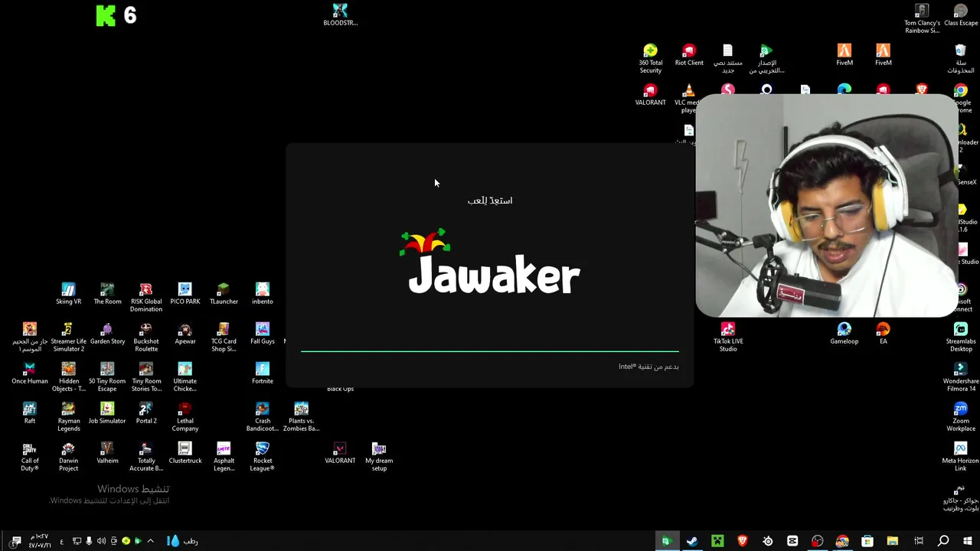Open the Windows Start button
The width and height of the screenshot is (980, 551).
(x=968, y=541)
